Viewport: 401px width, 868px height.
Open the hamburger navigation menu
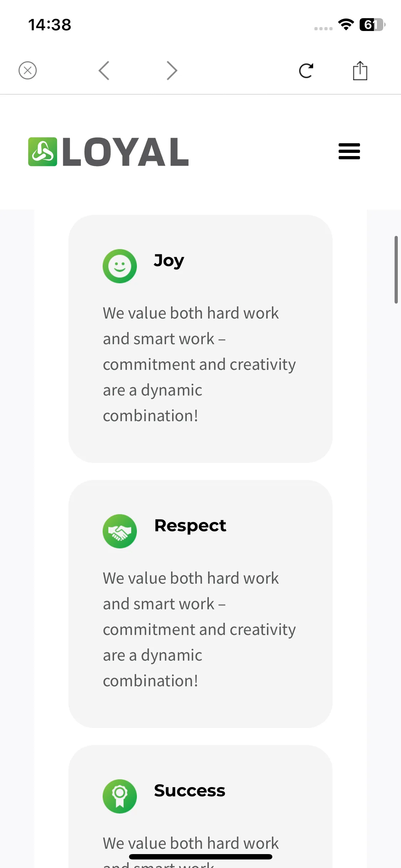[349, 151]
